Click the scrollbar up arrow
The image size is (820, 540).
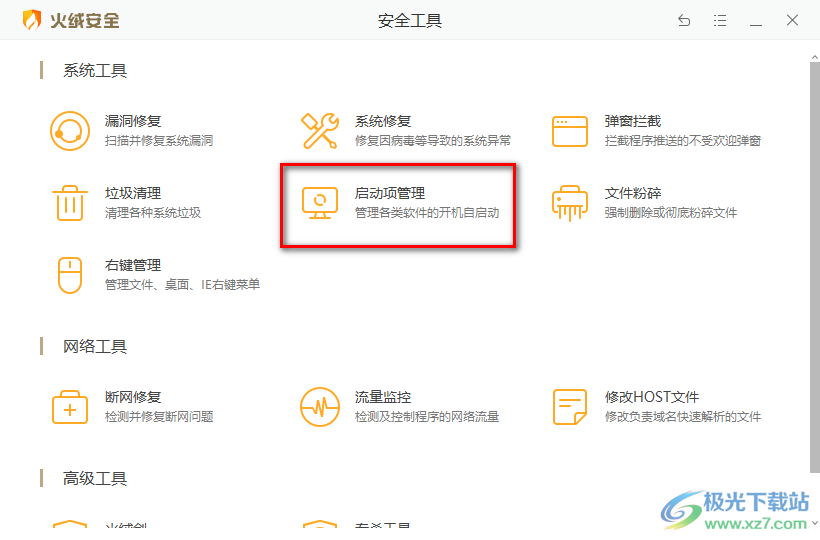tap(815, 56)
